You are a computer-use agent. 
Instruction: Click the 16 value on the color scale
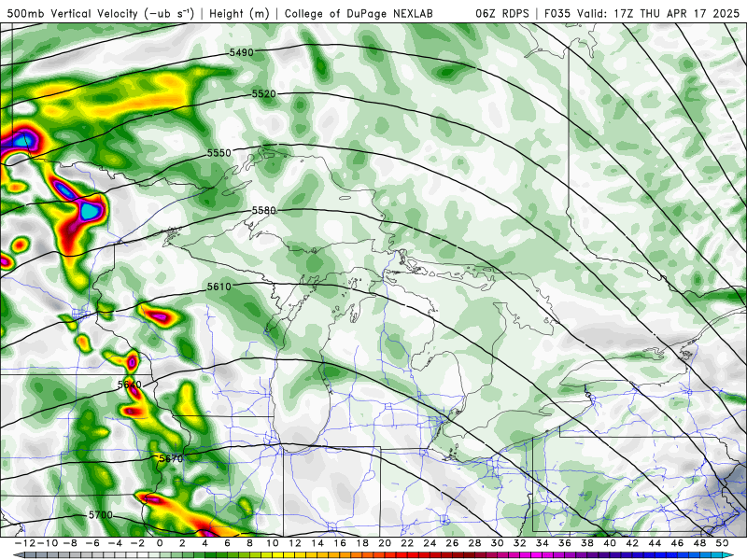(x=340, y=543)
